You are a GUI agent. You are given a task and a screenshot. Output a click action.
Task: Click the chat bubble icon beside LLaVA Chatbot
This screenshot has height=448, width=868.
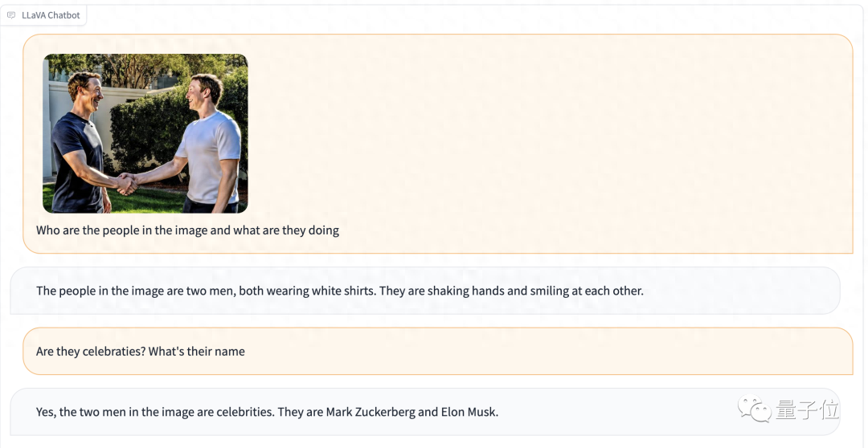coord(11,15)
